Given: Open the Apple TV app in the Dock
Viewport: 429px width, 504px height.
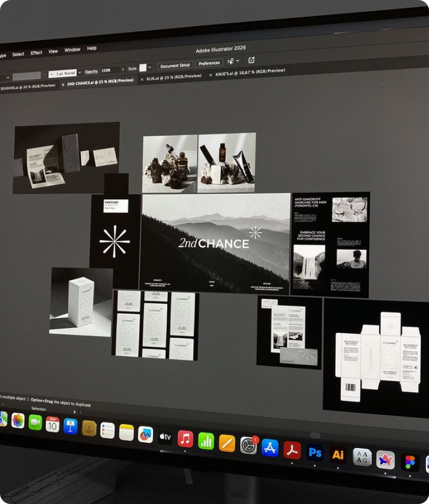Looking at the screenshot, I should 165,436.
